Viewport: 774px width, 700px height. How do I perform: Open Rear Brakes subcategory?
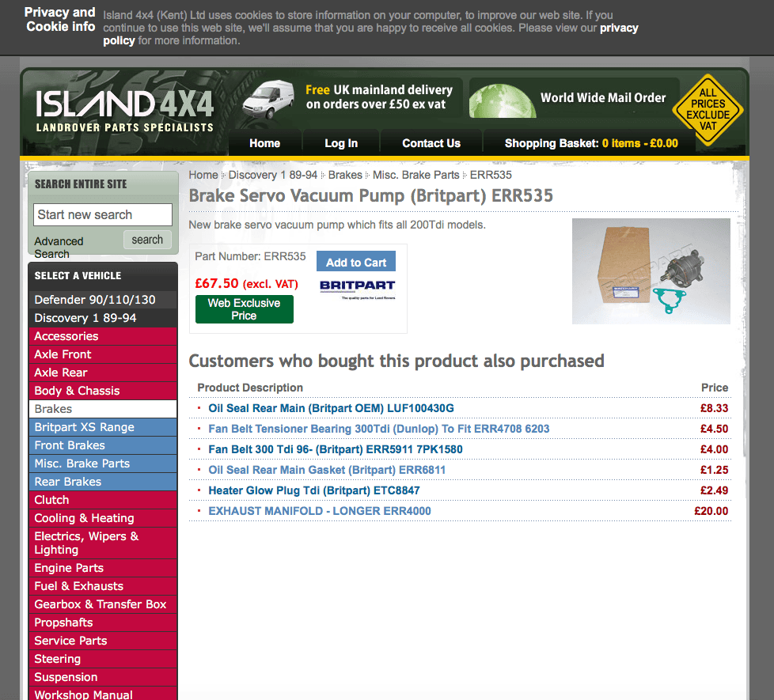[103, 482]
